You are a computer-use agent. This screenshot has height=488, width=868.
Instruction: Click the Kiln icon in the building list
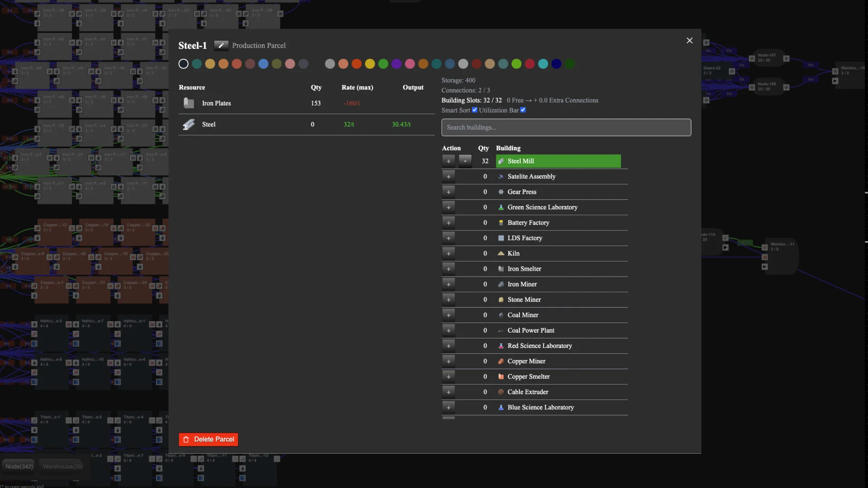[x=501, y=253]
